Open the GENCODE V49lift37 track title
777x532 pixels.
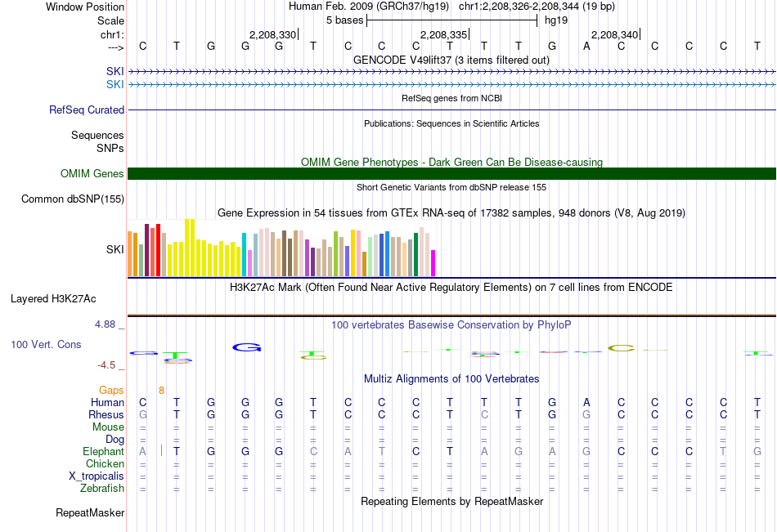click(x=451, y=60)
